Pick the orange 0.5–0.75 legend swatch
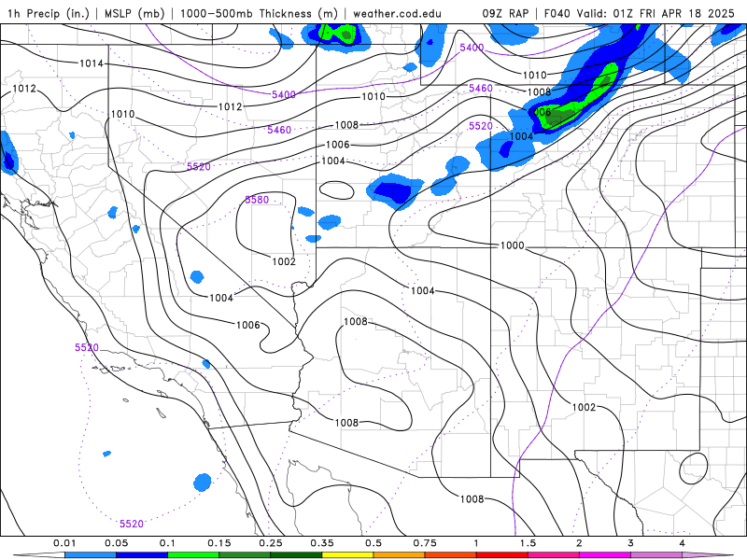The width and height of the screenshot is (747, 560). [400, 555]
